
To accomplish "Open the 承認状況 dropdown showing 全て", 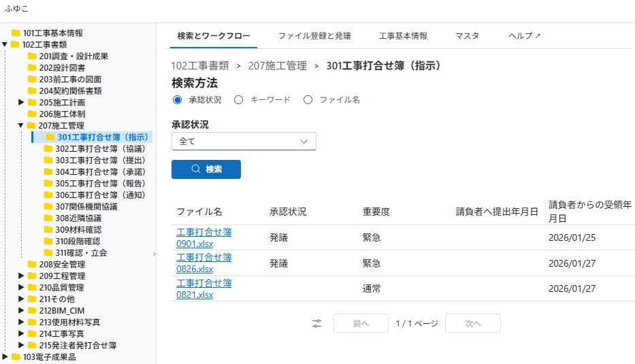I will click(244, 141).
